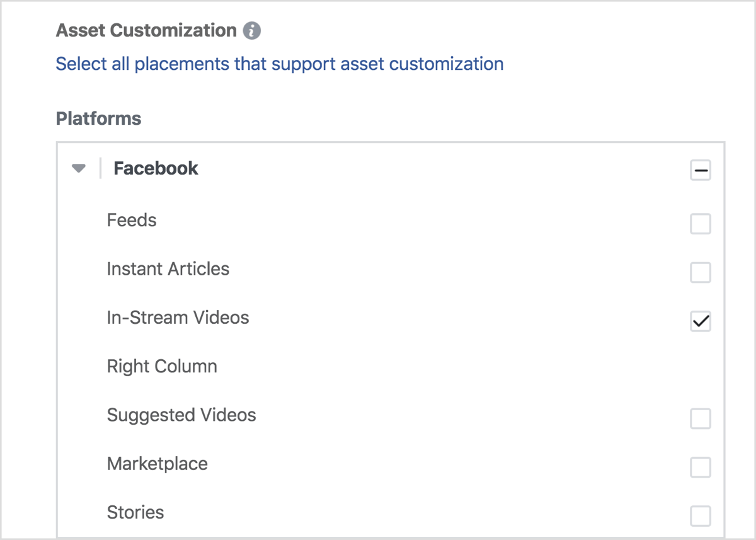This screenshot has height=540, width=756.
Task: Click the Asset Customization info icon
Action: pos(251,30)
